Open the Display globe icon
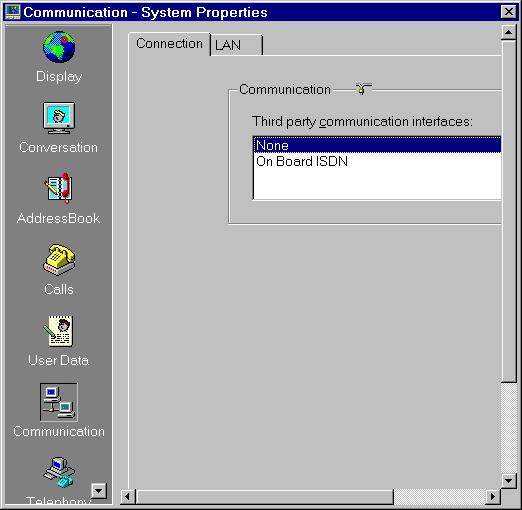This screenshot has height=510, width=522. tap(59, 47)
